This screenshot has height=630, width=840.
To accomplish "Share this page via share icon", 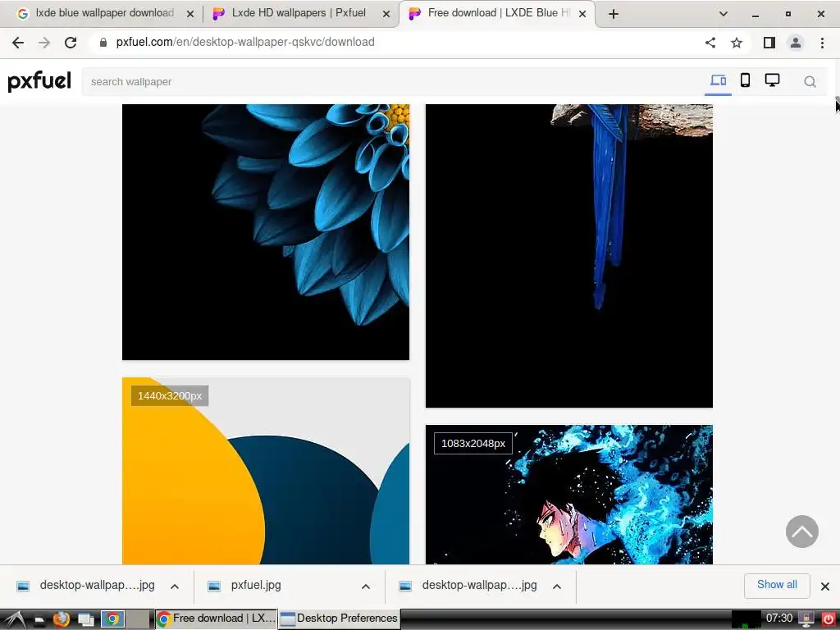I will [x=710, y=43].
